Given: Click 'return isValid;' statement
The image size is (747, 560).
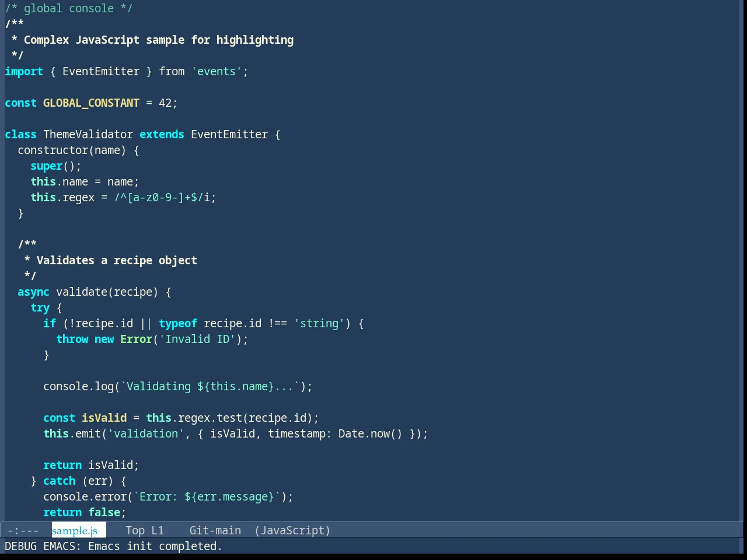Looking at the screenshot, I should 91,465.
